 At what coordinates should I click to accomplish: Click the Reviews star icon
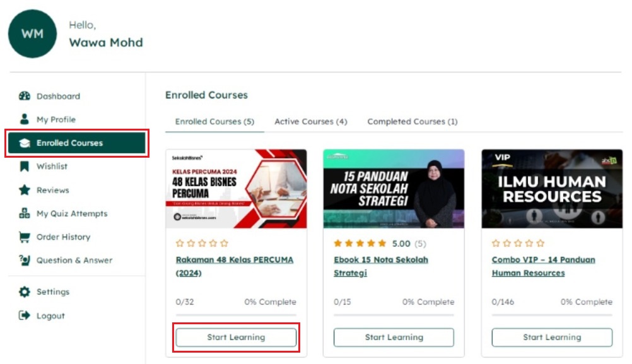click(25, 190)
